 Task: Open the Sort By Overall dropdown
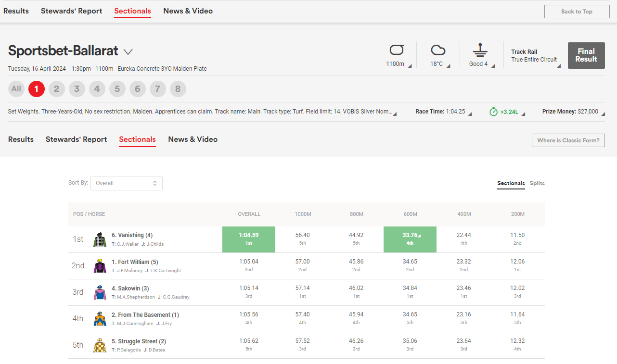tap(127, 183)
